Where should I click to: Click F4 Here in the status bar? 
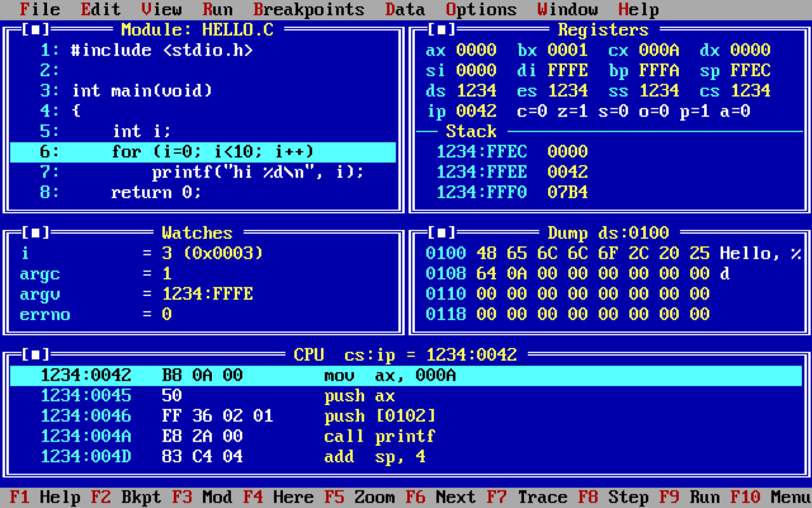click(278, 498)
